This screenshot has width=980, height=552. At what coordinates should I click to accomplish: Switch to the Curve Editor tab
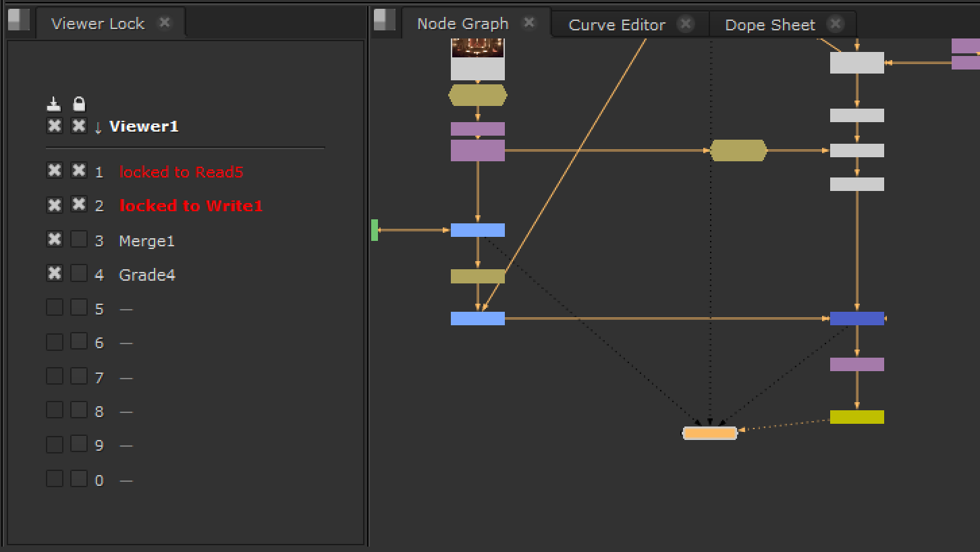point(617,25)
